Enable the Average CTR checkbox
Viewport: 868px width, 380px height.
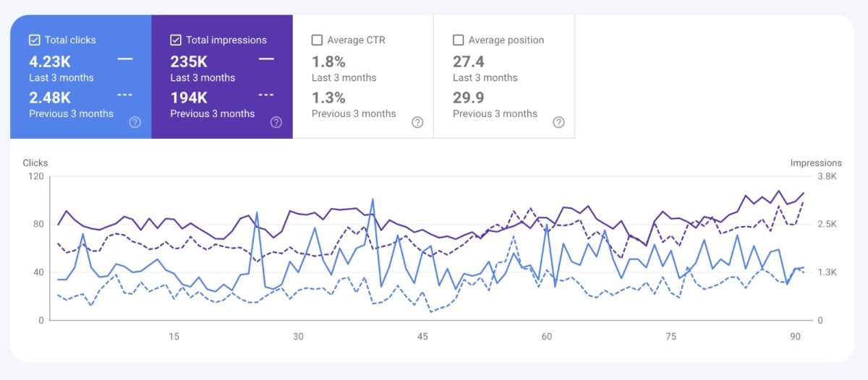317,40
